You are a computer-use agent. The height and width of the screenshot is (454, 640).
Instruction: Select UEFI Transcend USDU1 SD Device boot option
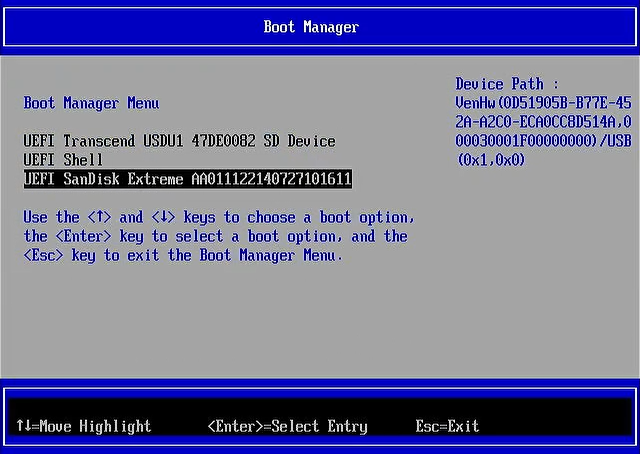click(x=179, y=141)
